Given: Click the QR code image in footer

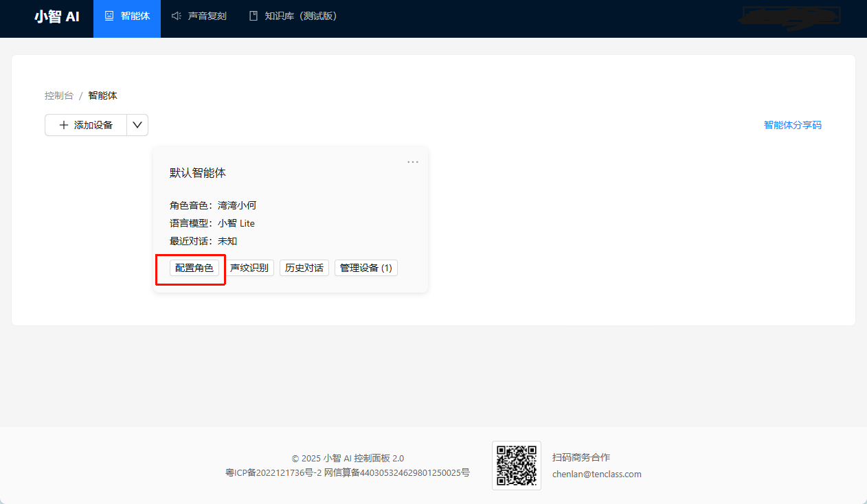Looking at the screenshot, I should (517, 466).
